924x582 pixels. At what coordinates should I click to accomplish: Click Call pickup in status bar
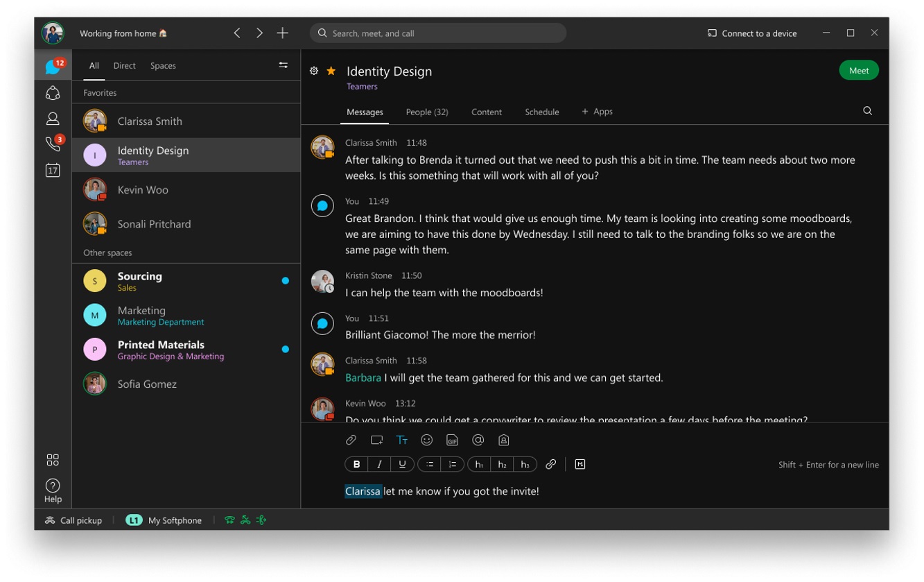[73, 520]
